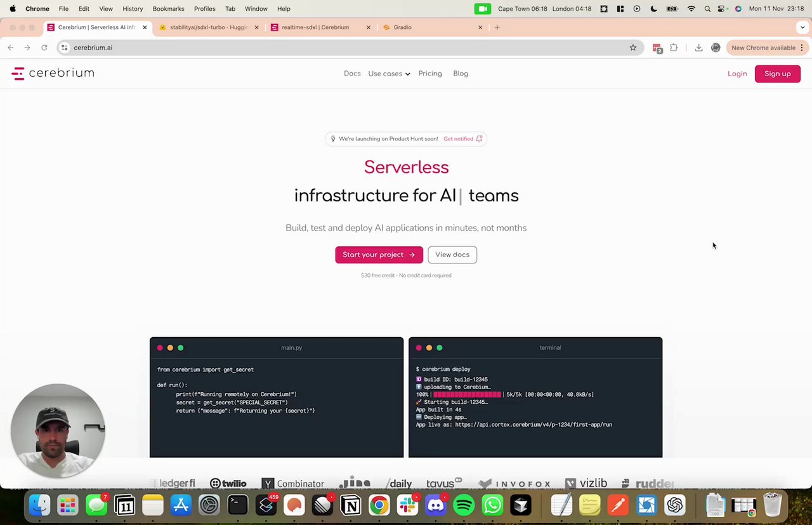This screenshot has height=525, width=812.
Task: Open the Trash in the dock
Action: (x=772, y=505)
